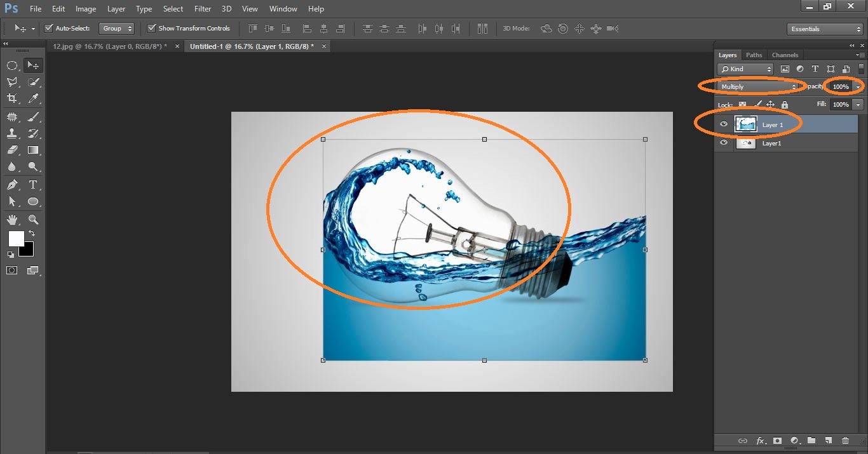Screen dimensions: 868x454
Task: Switch to the Channels tab
Action: 785,55
